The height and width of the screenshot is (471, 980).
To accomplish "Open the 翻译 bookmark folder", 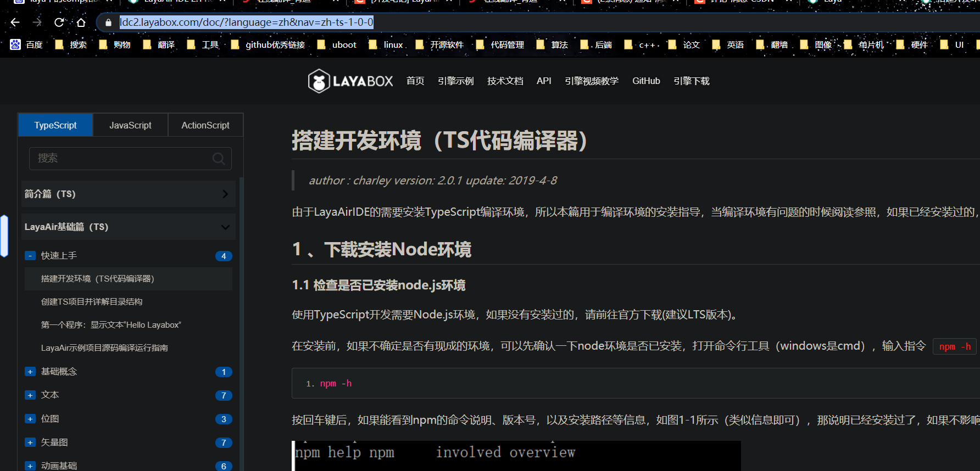I will pos(159,44).
